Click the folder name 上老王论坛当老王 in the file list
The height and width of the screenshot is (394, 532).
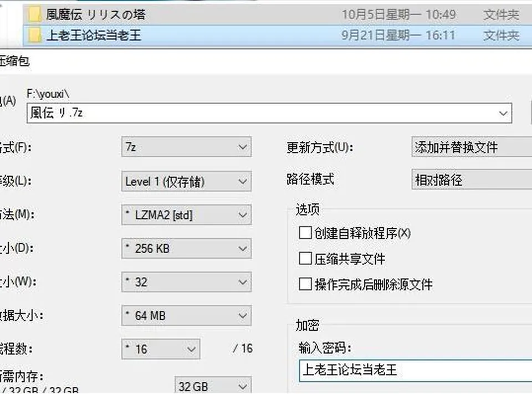pos(94,35)
